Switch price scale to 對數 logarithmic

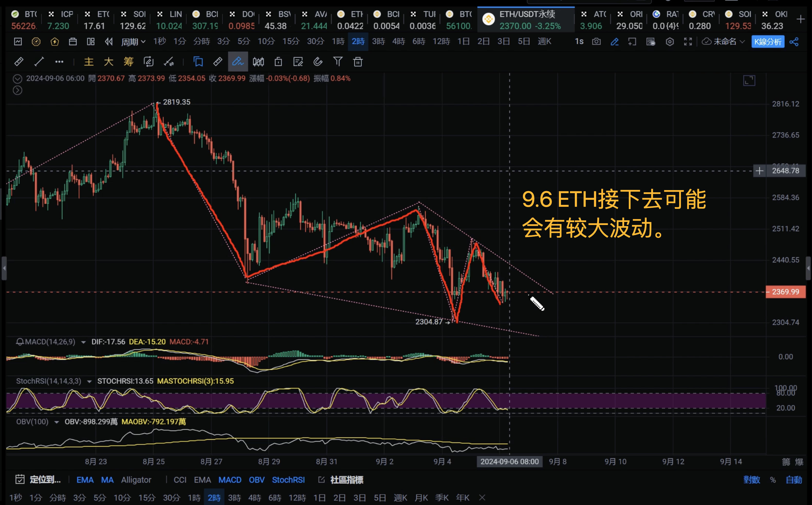(752, 480)
